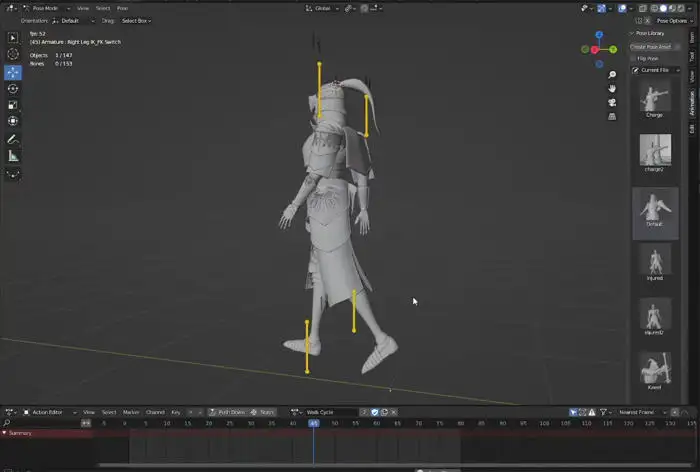
Task: Activate the Transform tool
Action: 13,121
